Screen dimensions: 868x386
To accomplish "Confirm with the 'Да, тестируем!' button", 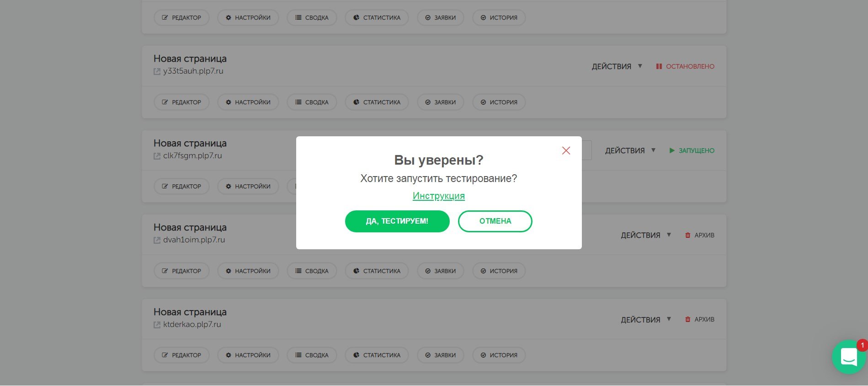I will (x=397, y=221).
